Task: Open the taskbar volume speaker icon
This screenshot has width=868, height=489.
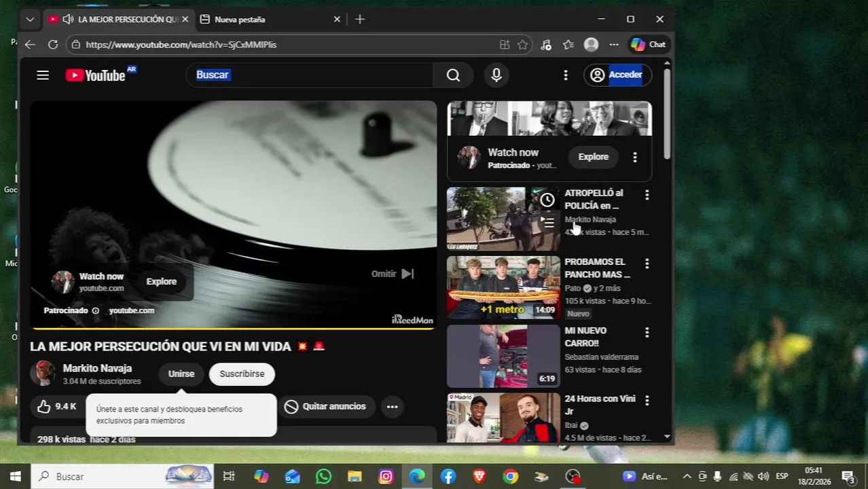Action: coord(763,477)
